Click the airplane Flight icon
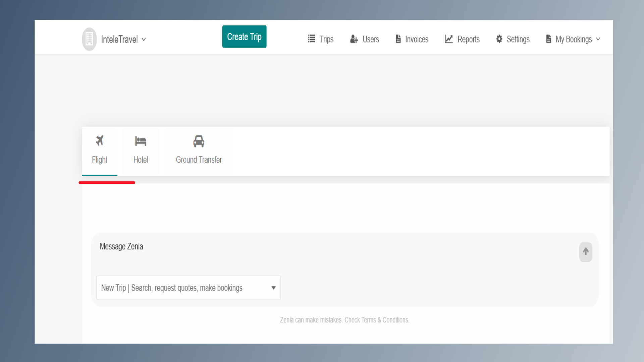The height and width of the screenshot is (362, 644). tap(100, 141)
